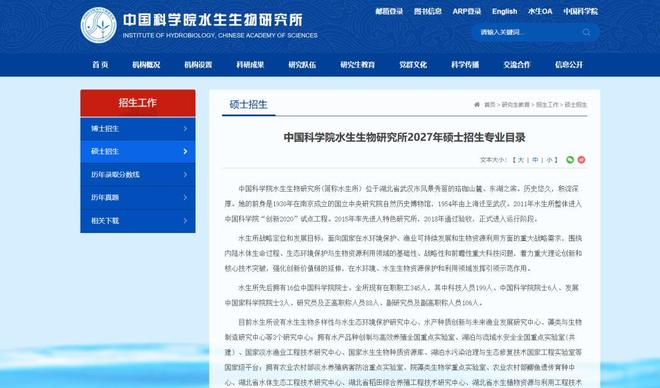Open the 科研成果 navigation menu
Screen dimensions: 660x388
(x=250, y=64)
